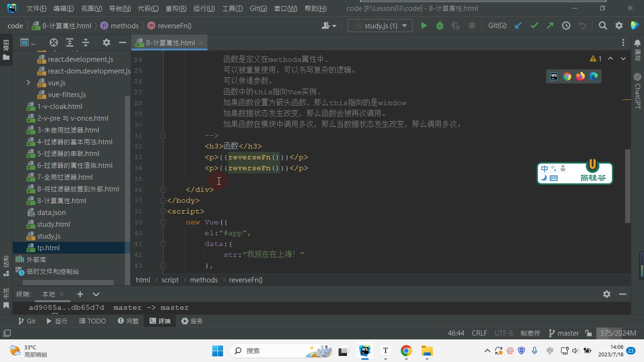Show Git history via the clock icon

point(566,25)
